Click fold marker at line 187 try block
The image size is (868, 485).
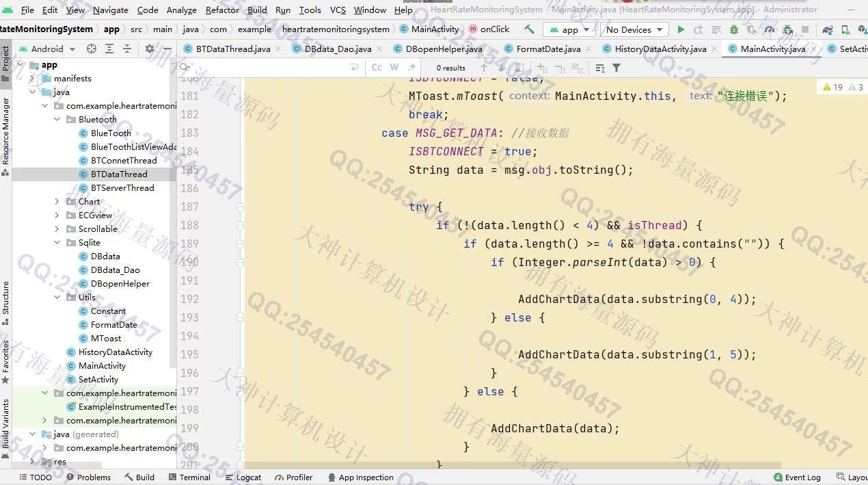(240, 207)
